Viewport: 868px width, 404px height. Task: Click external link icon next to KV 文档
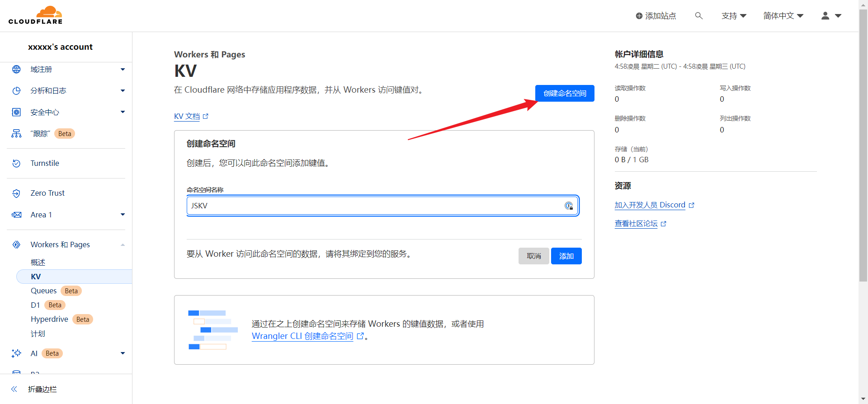click(206, 116)
